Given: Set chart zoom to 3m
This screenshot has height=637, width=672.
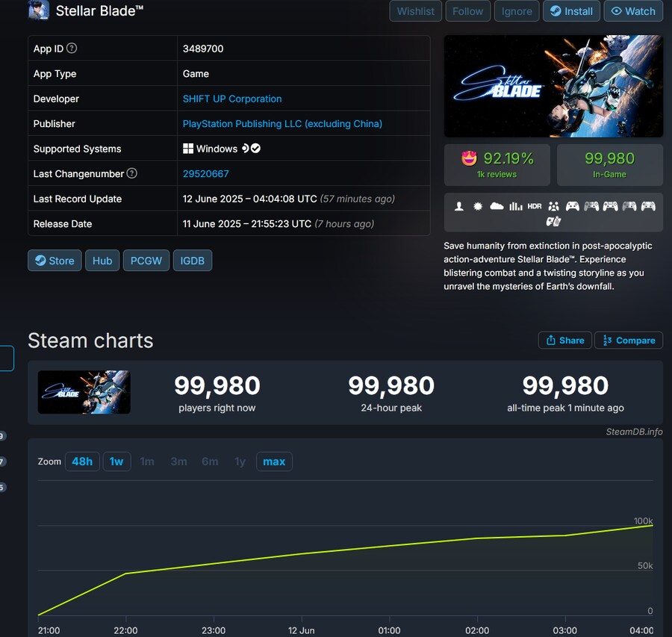Looking at the screenshot, I should tap(178, 462).
